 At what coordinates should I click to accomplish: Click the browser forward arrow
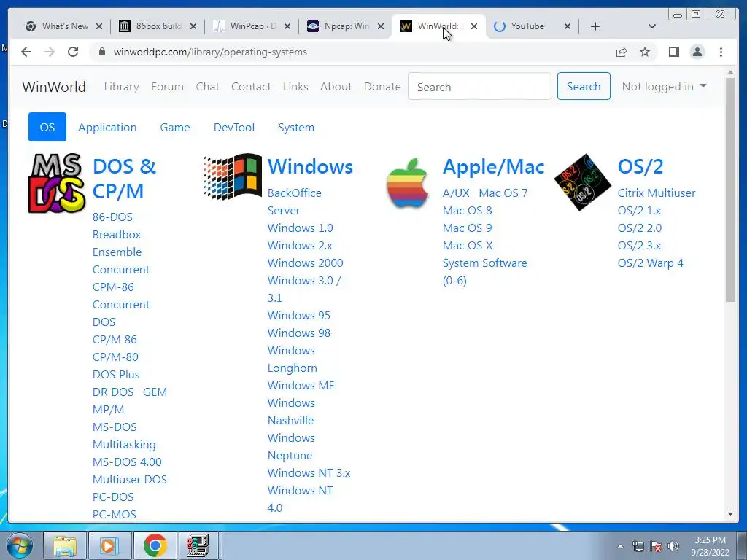pos(50,52)
